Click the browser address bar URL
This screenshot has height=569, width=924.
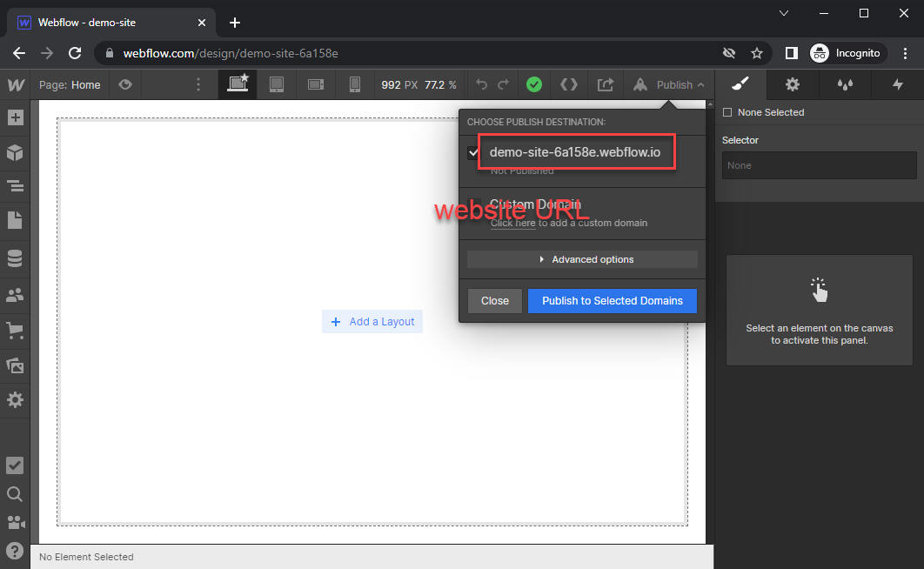(x=231, y=53)
